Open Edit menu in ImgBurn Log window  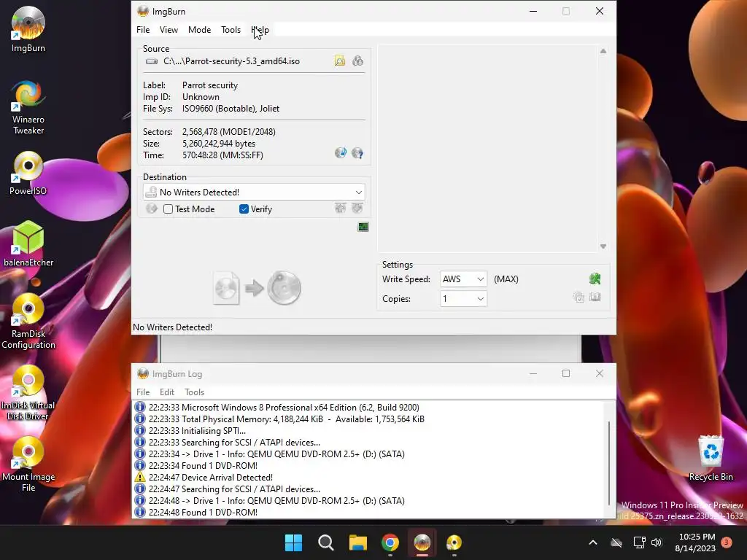[167, 392]
